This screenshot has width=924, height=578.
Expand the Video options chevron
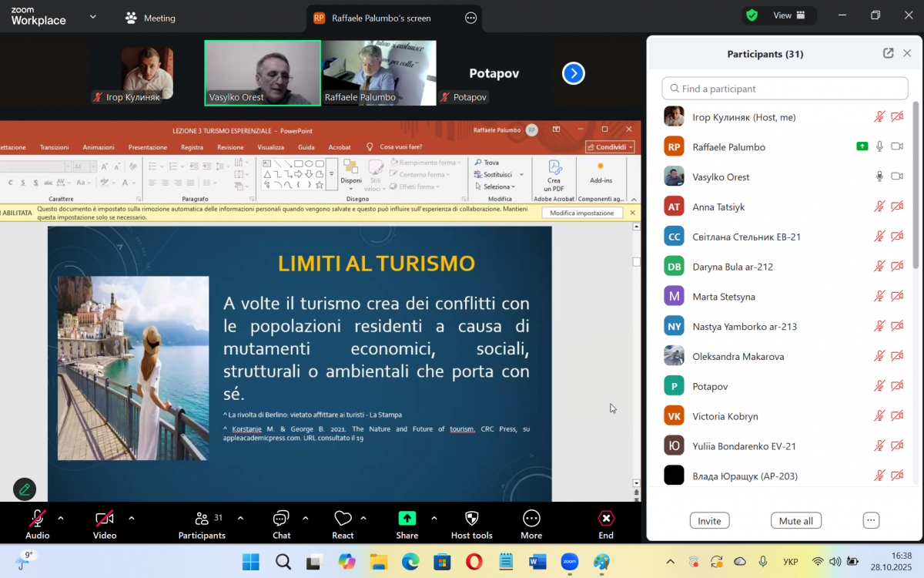(x=131, y=518)
